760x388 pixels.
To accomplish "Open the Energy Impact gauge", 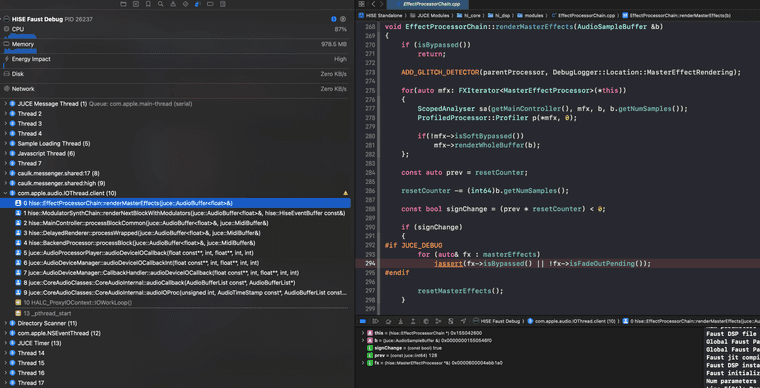I will [x=175, y=62].
